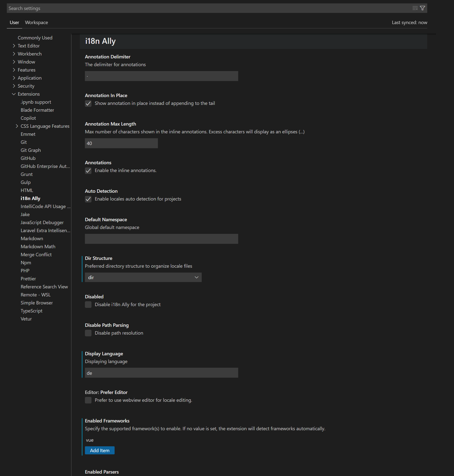Open the Dir Structure dropdown
Viewport: 454px width, 476px height.
143,277
